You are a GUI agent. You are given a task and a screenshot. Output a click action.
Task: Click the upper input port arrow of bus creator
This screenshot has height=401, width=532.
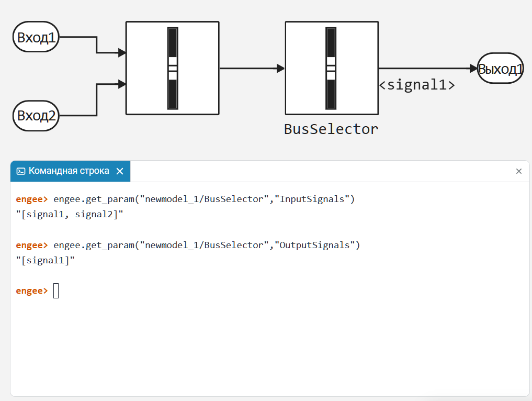click(x=122, y=53)
